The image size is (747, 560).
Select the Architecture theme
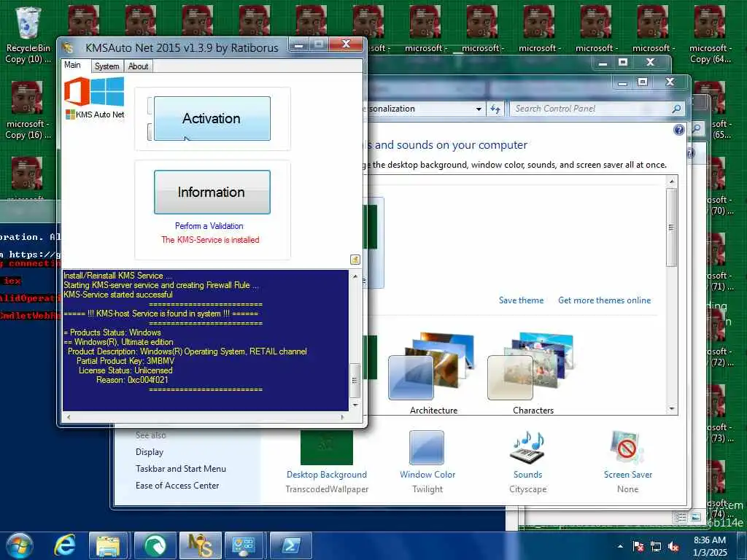tap(433, 374)
